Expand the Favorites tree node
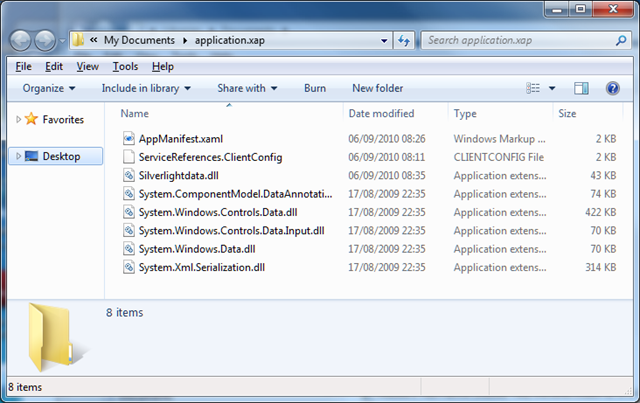 click(x=18, y=119)
